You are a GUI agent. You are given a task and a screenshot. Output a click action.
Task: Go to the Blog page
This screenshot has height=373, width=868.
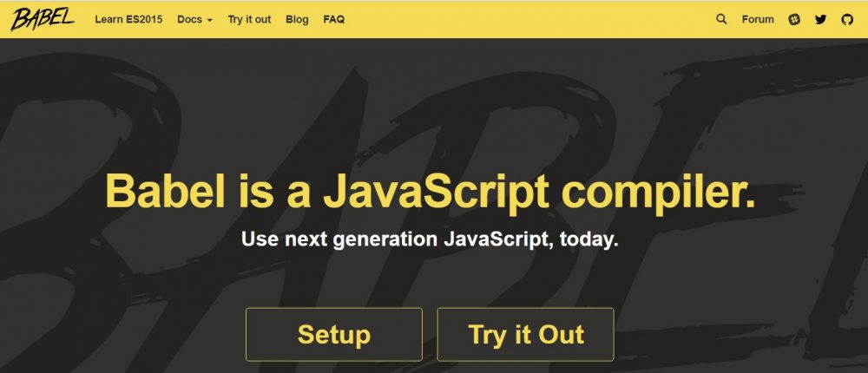pos(297,19)
